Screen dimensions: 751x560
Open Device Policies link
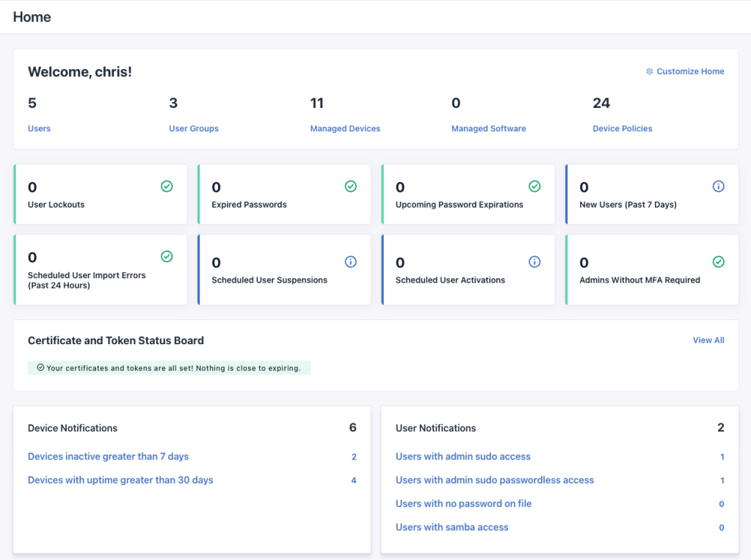click(x=623, y=128)
